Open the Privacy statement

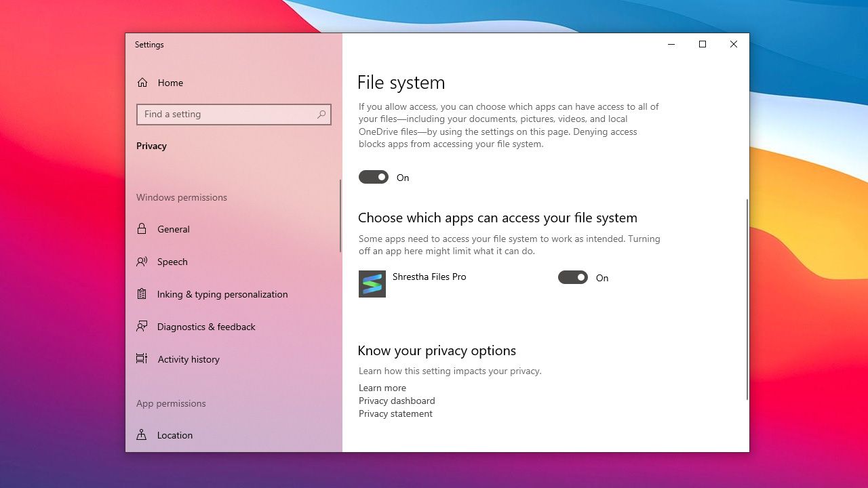tap(395, 413)
